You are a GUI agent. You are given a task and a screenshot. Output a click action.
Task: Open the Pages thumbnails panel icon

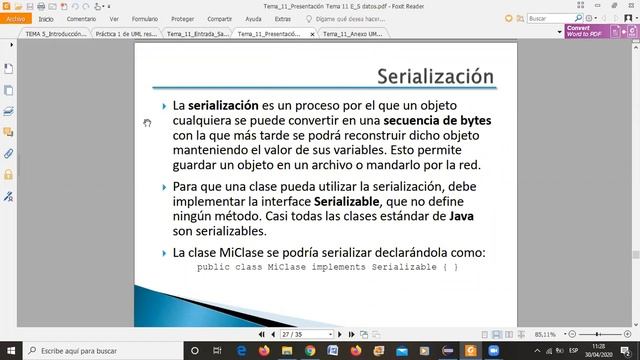[8, 90]
